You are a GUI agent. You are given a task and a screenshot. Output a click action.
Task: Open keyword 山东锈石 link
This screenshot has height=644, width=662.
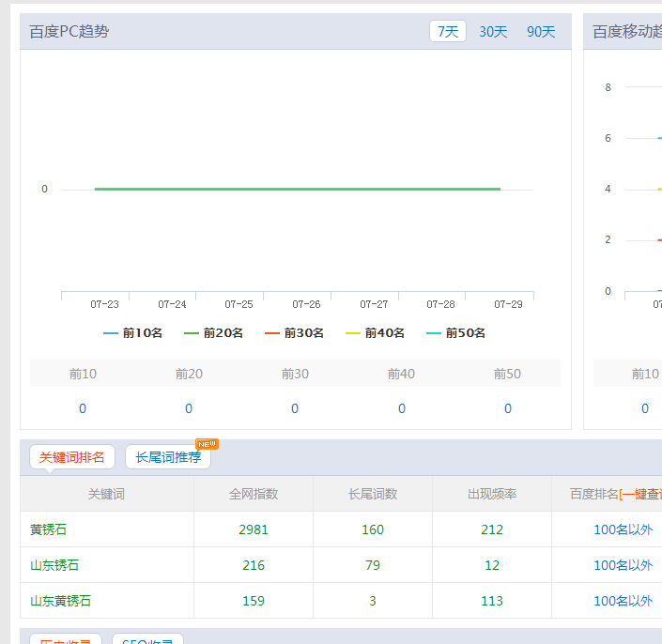pos(54,565)
